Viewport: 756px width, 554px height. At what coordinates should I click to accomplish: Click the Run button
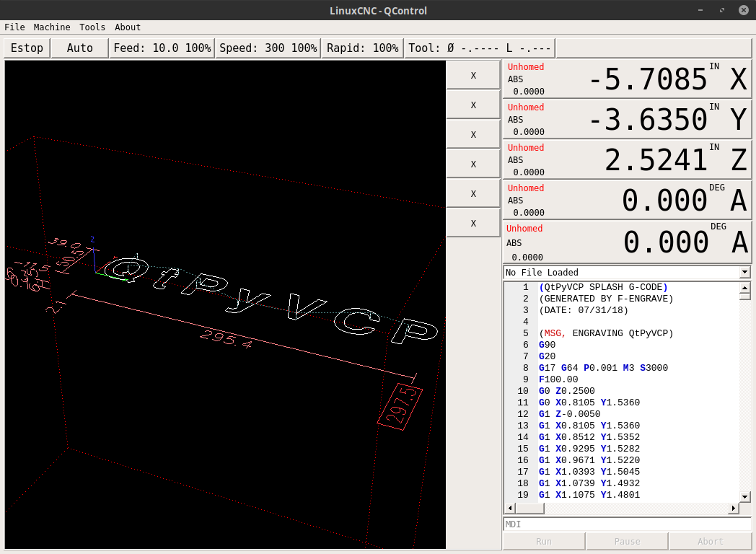coord(544,542)
